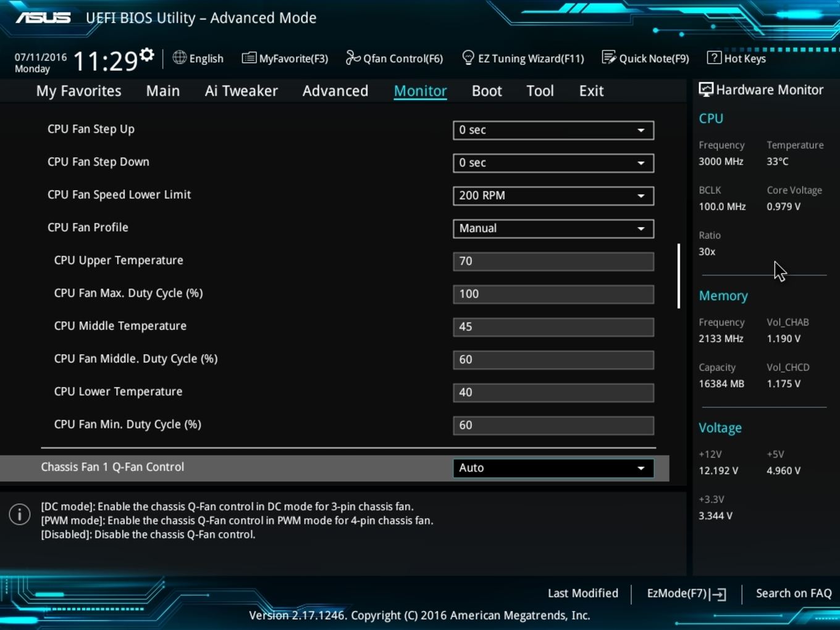This screenshot has width=840, height=630.
Task: Select the CPU Fan Speed Lower Limit label
Action: coord(119,195)
